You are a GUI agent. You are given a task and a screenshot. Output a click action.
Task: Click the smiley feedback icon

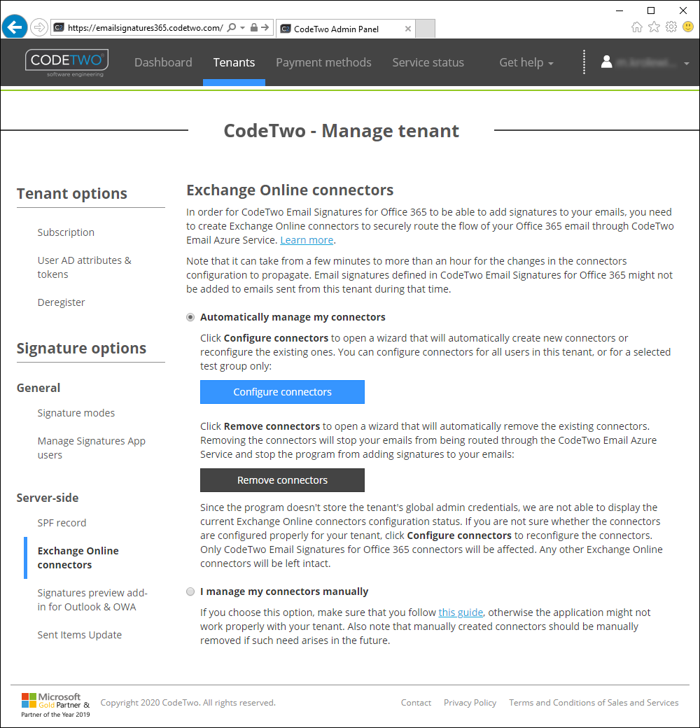pos(687,27)
